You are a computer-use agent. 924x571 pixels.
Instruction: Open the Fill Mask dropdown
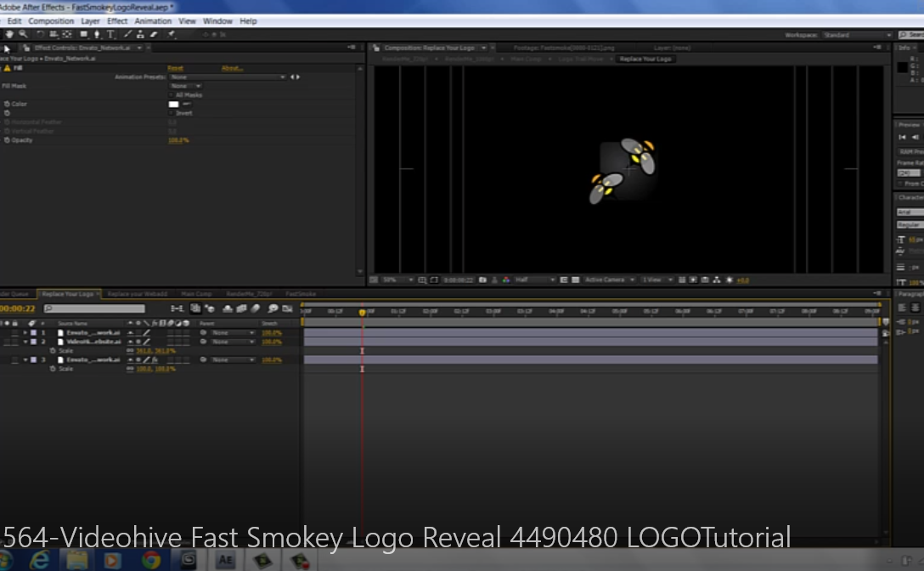186,86
